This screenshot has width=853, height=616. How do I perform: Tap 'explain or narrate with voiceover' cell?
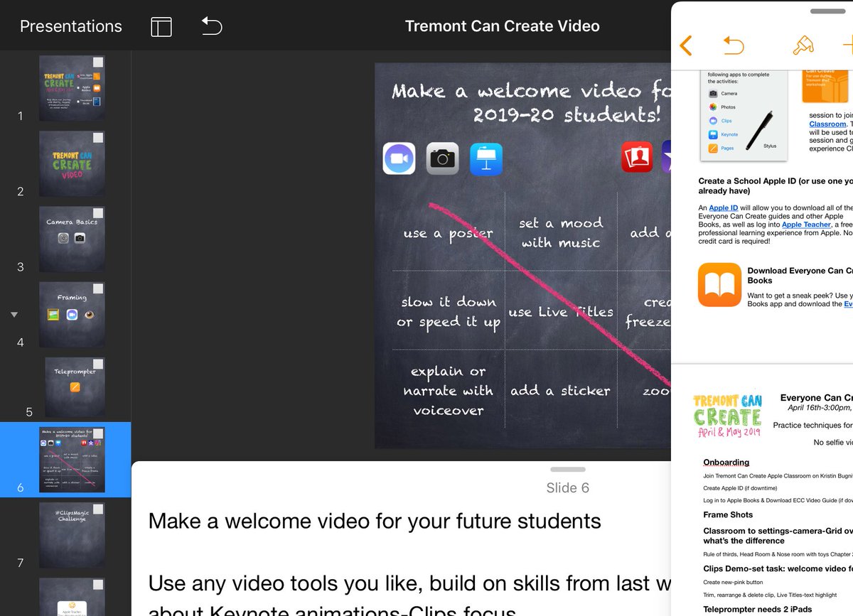coord(448,390)
